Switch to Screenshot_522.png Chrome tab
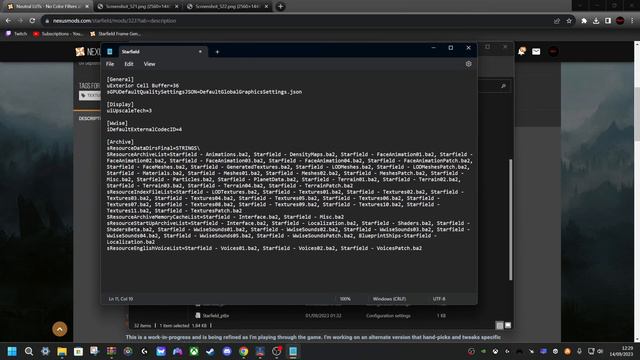 227,7
